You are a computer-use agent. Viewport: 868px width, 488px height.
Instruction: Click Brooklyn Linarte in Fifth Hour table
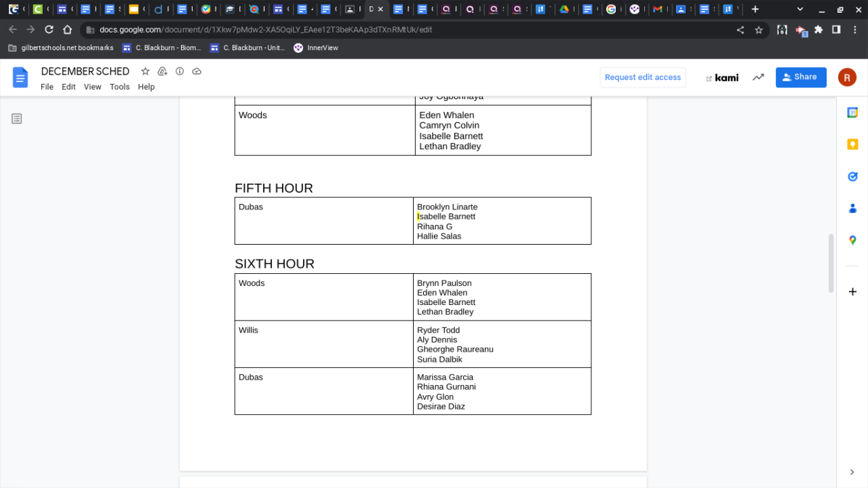click(448, 207)
